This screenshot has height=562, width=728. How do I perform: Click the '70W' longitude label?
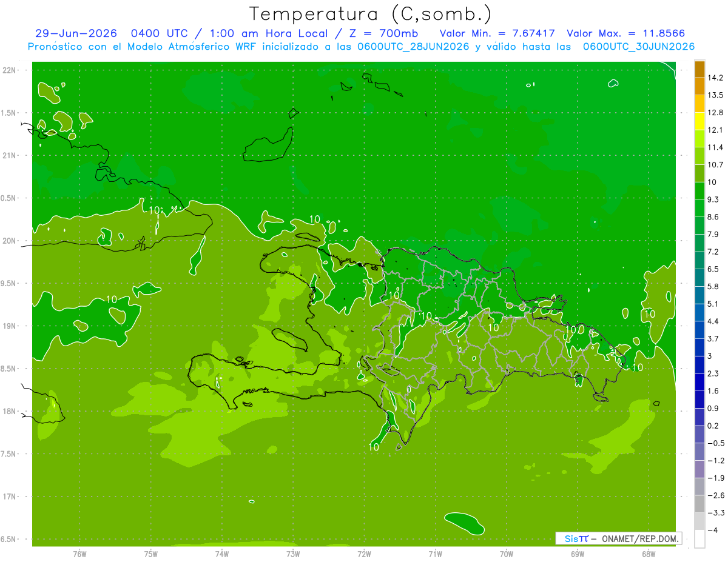pos(507,554)
